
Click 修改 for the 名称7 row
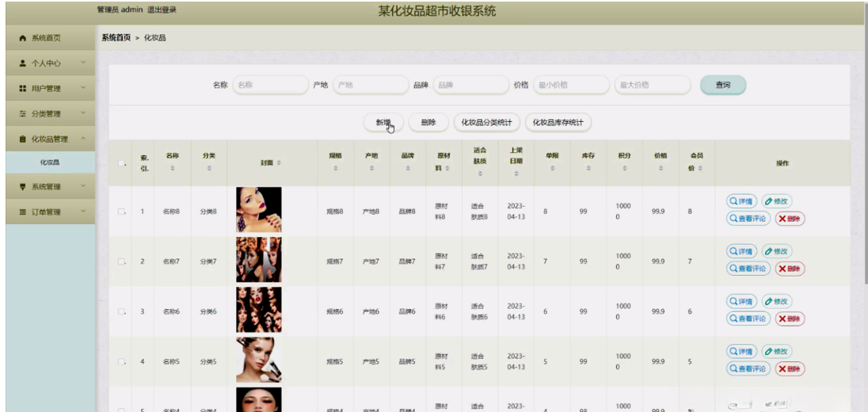[776, 251]
